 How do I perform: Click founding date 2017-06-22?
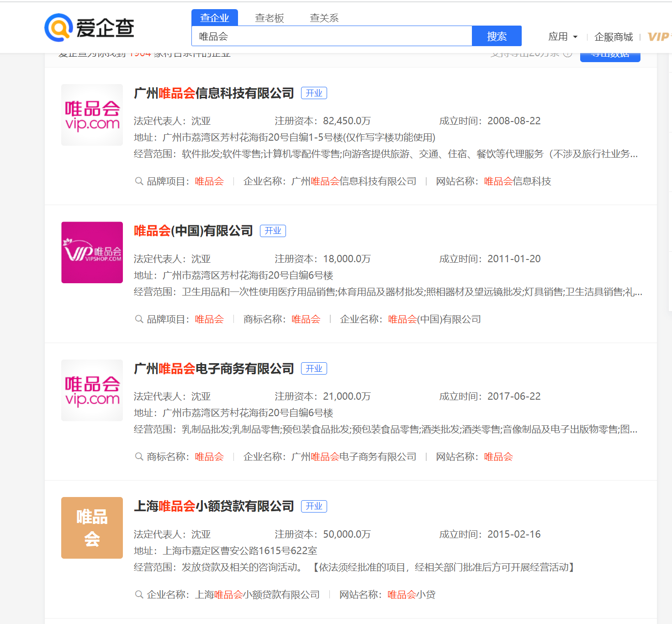514,397
